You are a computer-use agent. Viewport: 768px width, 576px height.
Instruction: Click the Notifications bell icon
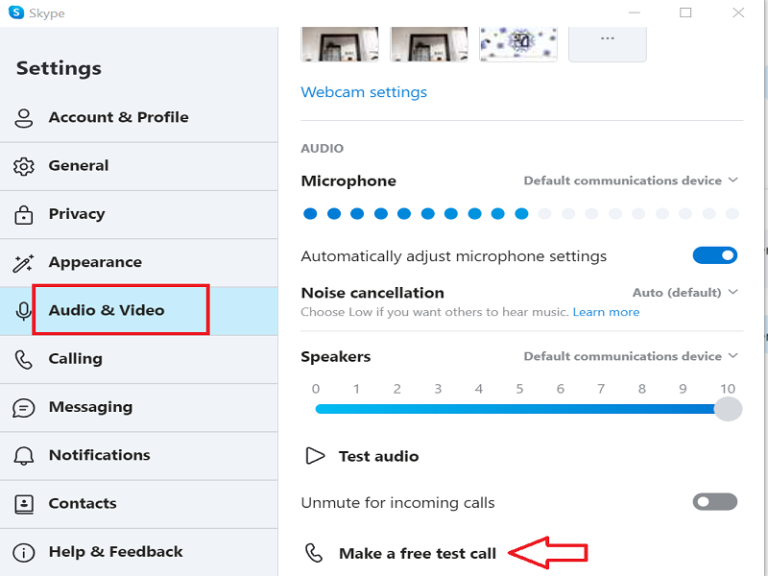click(x=24, y=456)
